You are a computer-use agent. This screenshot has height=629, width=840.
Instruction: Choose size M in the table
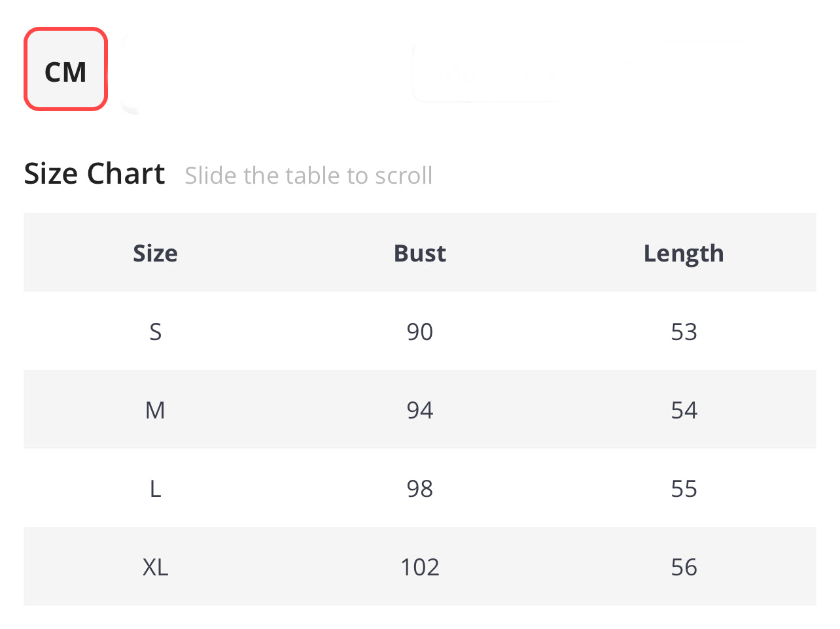(x=155, y=410)
